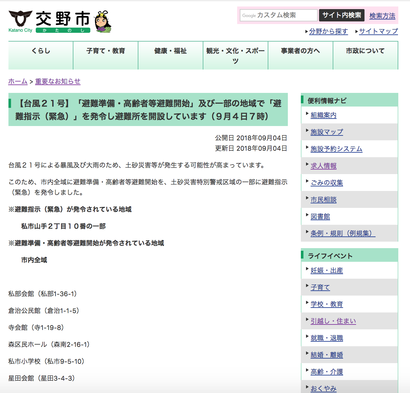Open the 学校・教育 life event link
The image size is (410, 393).
click(327, 304)
